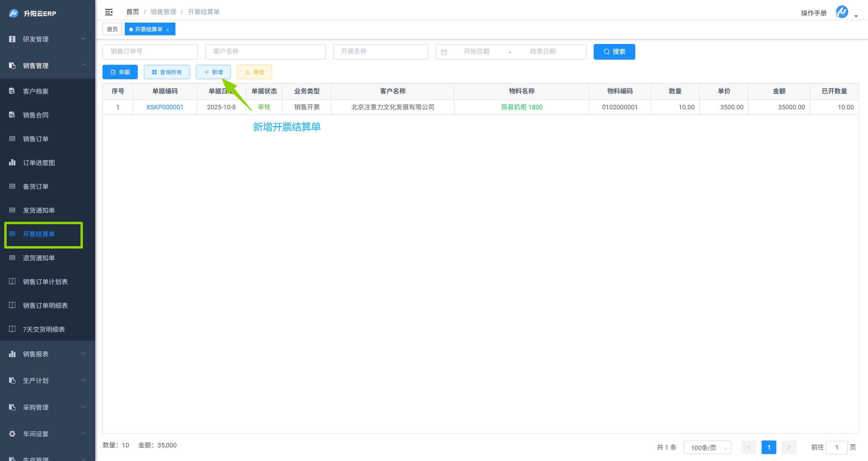The image size is (868, 461).
Task: Close the 开票结算单 tab via x icon
Action: pos(168,30)
